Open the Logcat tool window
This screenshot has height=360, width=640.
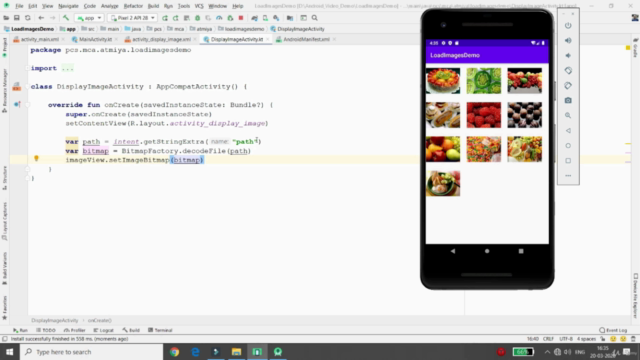(x=104, y=330)
